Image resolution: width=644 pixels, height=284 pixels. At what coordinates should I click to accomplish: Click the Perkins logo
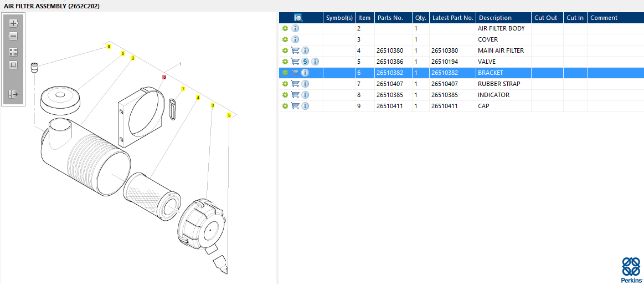tap(631, 270)
